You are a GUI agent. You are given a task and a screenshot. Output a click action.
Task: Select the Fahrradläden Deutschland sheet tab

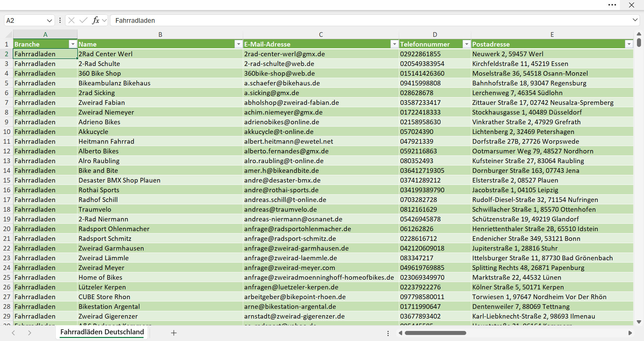[102, 332]
